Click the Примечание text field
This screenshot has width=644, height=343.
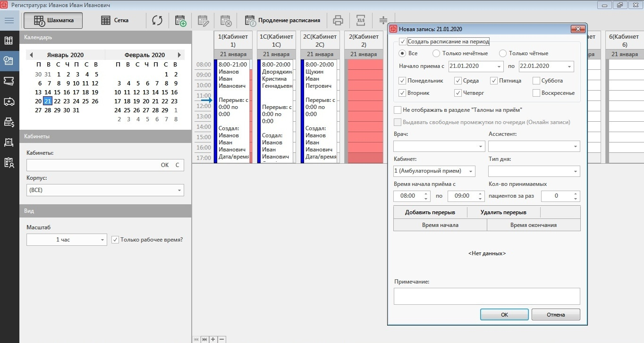(486, 296)
